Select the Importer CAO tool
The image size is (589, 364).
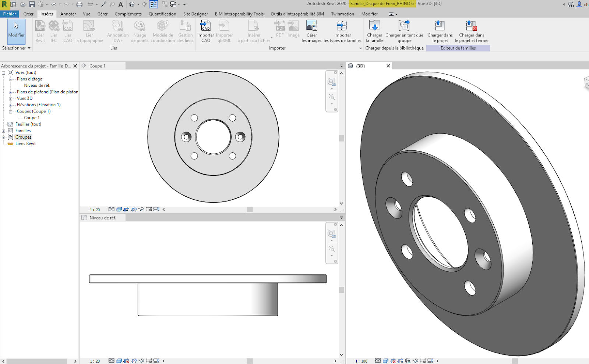[x=205, y=31]
